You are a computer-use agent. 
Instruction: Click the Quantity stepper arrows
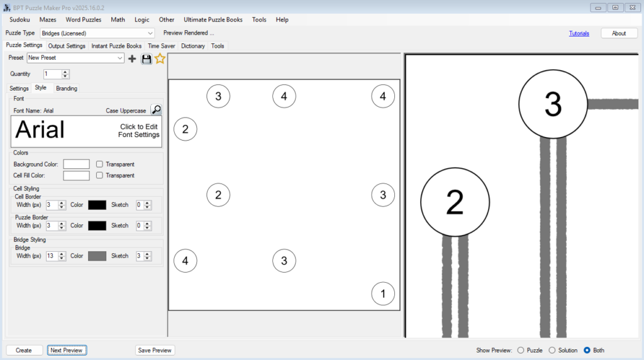tap(65, 74)
